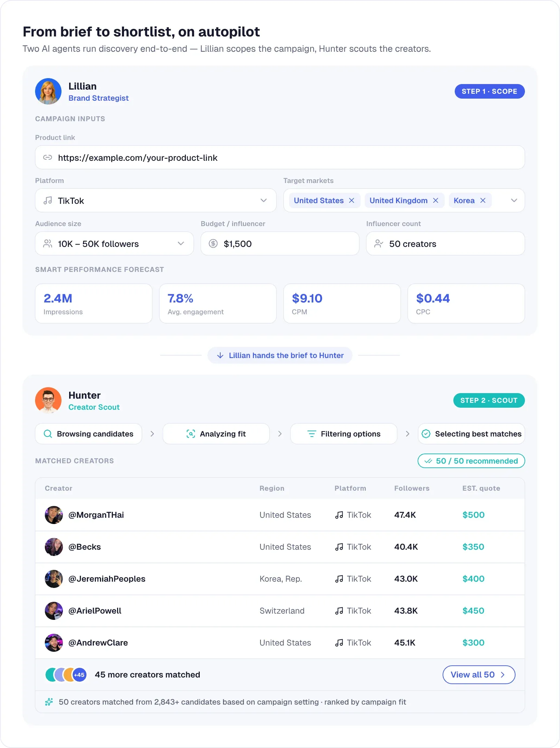560x748 pixels.
Task: Edit the $1,500 budget per influencer field
Action: coord(280,244)
